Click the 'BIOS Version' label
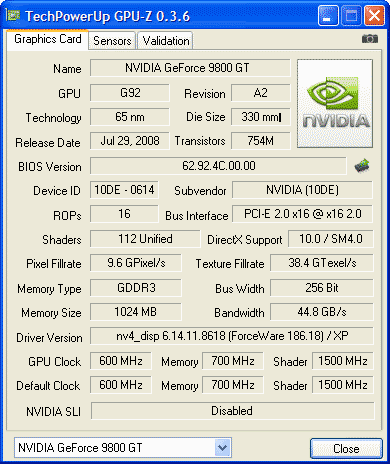The image size is (390, 464). point(50,167)
